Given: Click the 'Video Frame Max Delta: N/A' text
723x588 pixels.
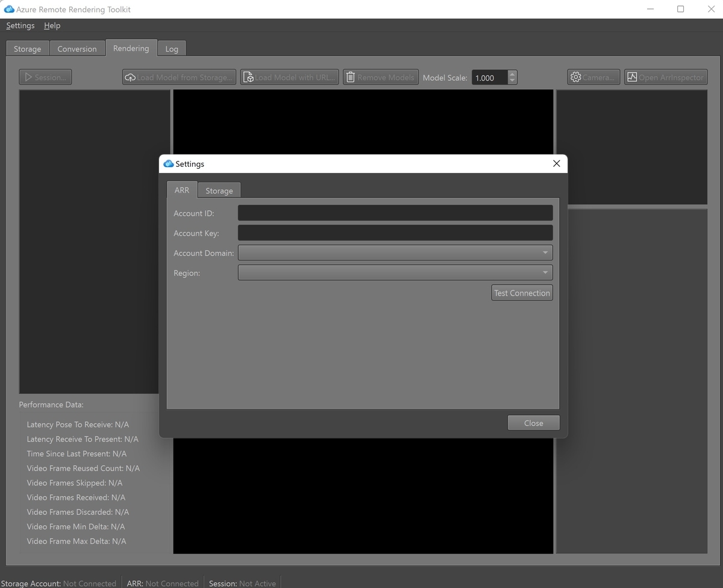Looking at the screenshot, I should (x=77, y=541).
